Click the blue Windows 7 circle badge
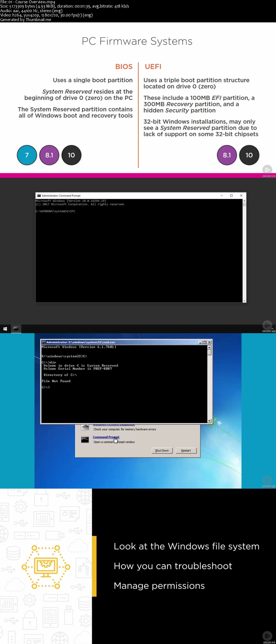276x644 pixels. [x=27, y=155]
